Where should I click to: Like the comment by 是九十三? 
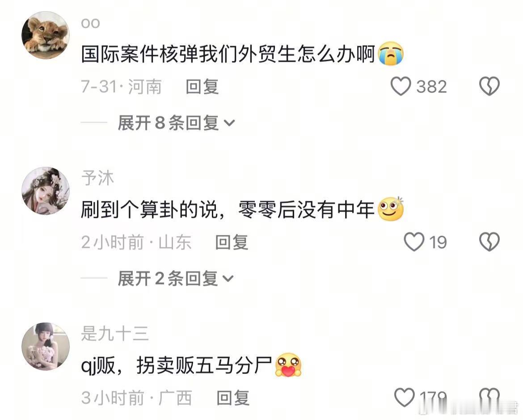pos(404,397)
